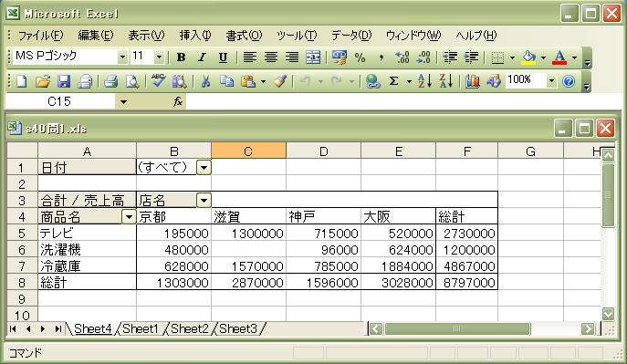
Task: Click vertical scrollbar down arrow
Action: click(x=608, y=314)
